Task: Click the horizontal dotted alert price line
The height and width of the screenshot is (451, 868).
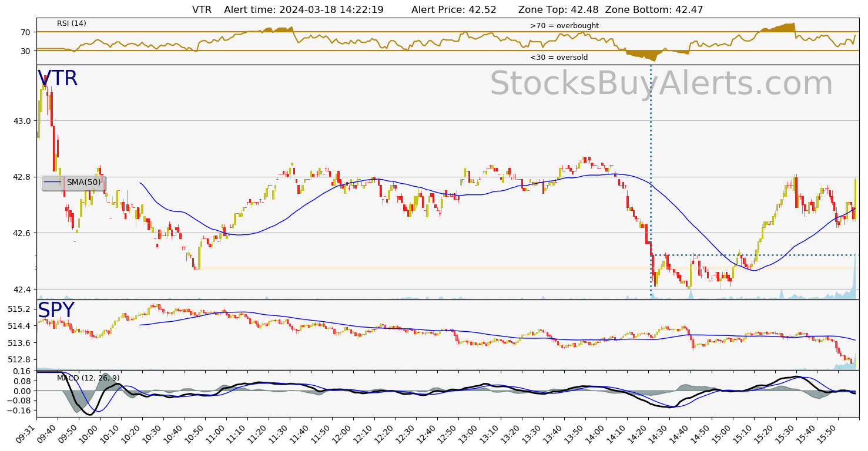Action: point(755,255)
